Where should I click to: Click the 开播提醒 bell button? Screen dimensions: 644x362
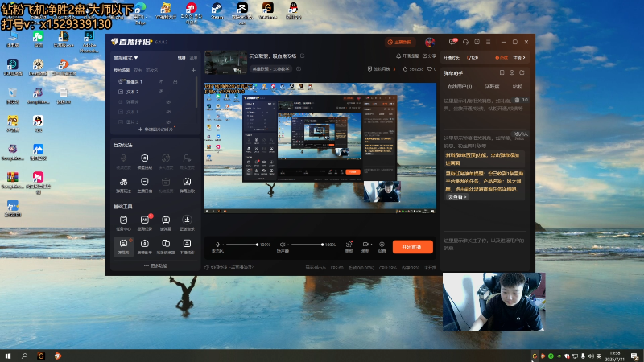(407, 56)
